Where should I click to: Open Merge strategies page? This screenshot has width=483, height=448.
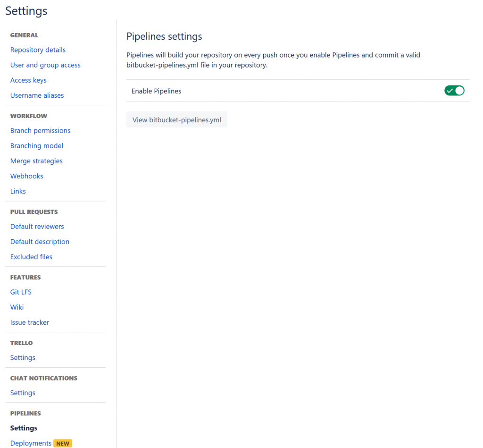(x=36, y=161)
